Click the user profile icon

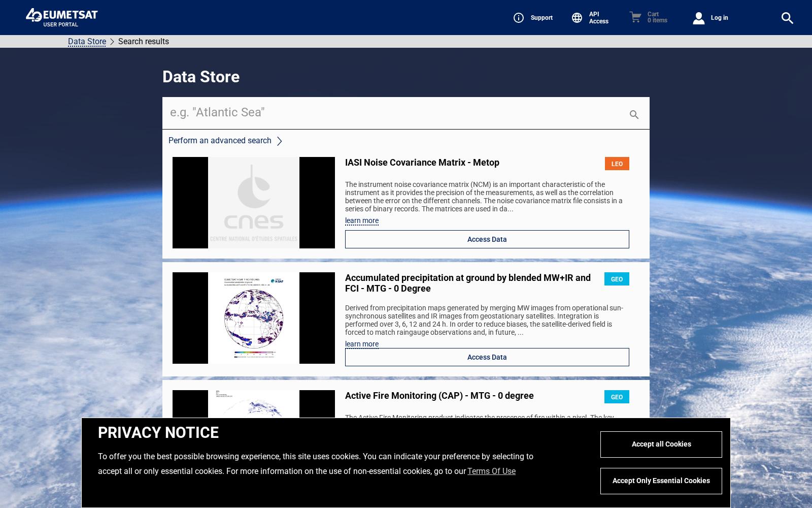[x=699, y=18]
